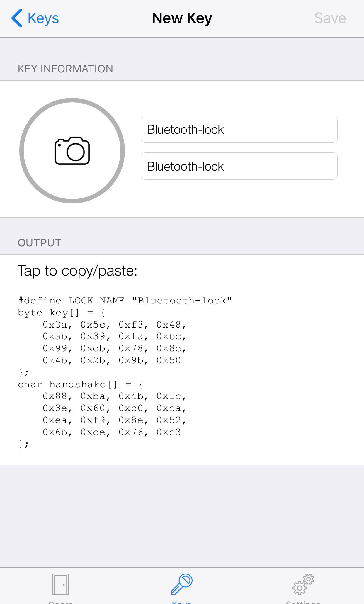Tap the 'char handshake[]' declaration line
The width and height of the screenshot is (364, 604).
80,384
